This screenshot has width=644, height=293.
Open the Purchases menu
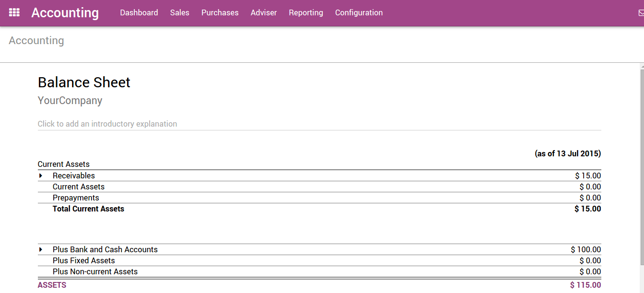click(220, 12)
